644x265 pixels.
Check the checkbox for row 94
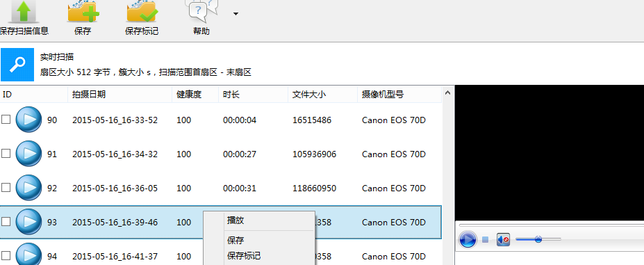[6, 256]
